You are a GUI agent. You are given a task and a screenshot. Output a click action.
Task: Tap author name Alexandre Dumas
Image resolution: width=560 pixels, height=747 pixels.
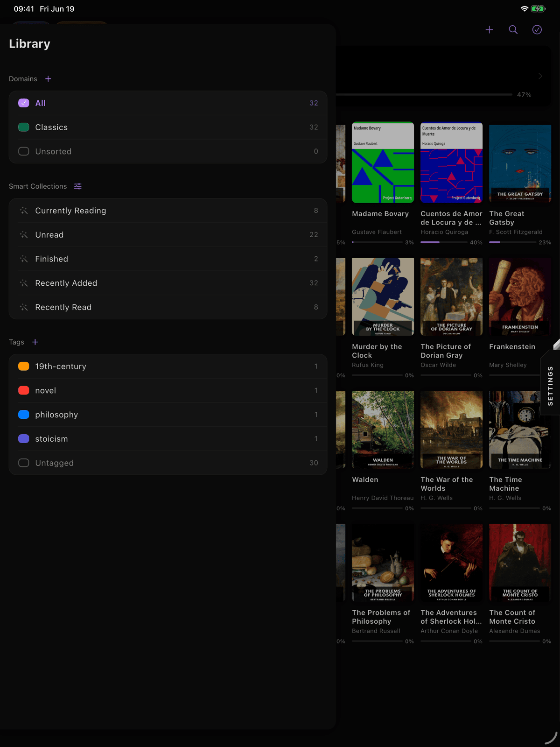[515, 631]
